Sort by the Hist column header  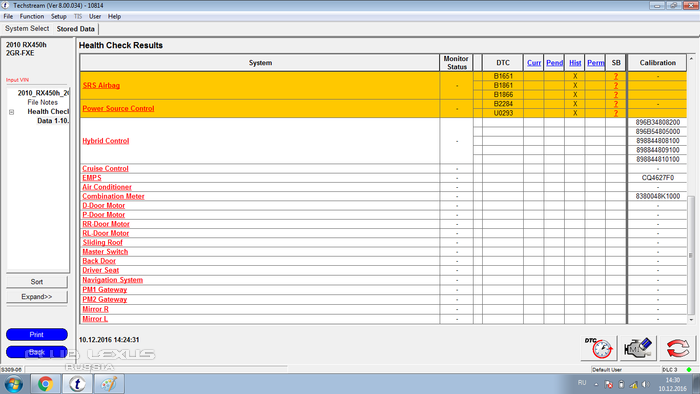(x=575, y=63)
